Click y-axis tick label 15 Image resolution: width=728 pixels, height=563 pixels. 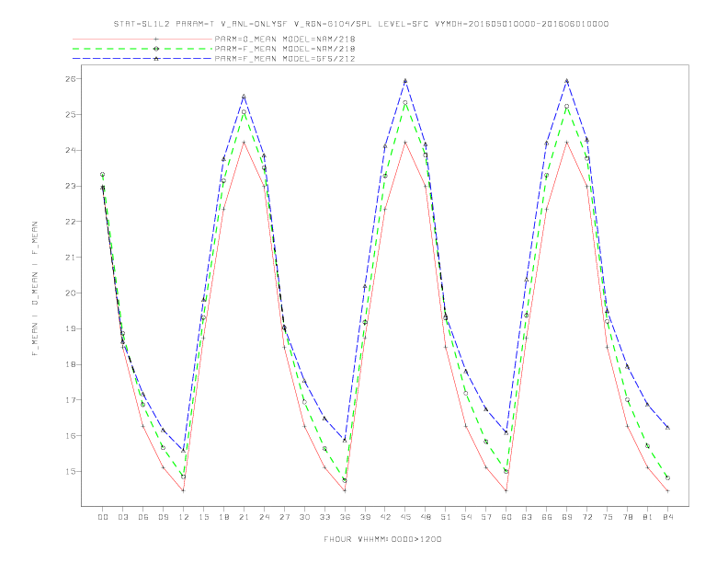71,472
